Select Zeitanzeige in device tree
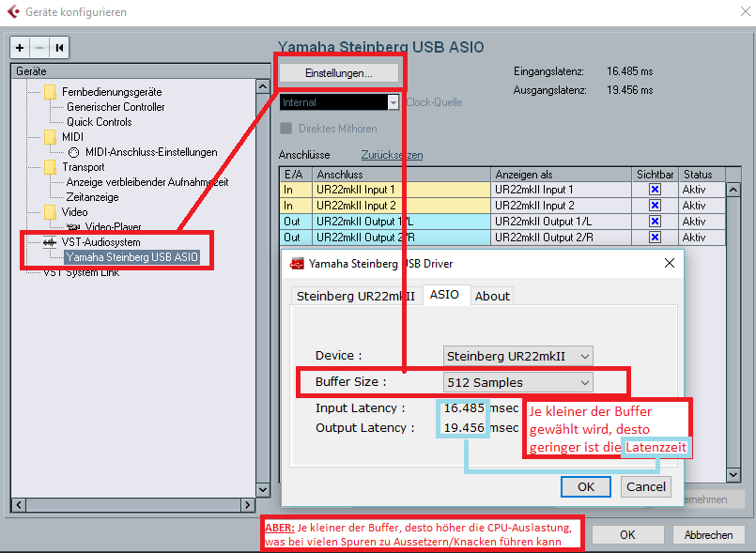This screenshot has height=553, width=756. (x=93, y=197)
